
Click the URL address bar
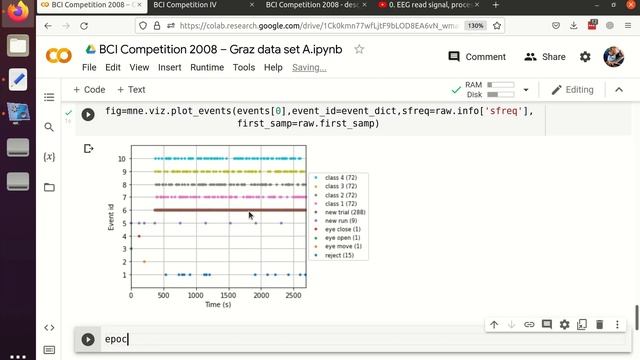(318, 26)
